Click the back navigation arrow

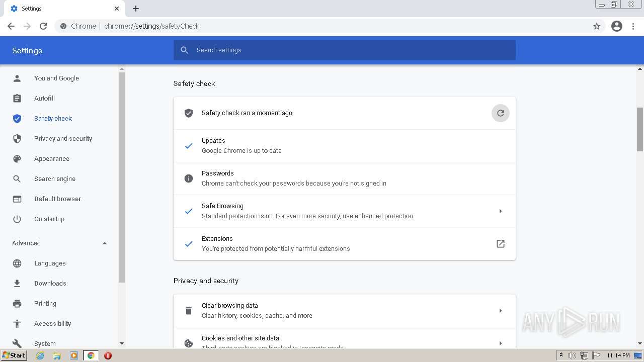coord(11,26)
